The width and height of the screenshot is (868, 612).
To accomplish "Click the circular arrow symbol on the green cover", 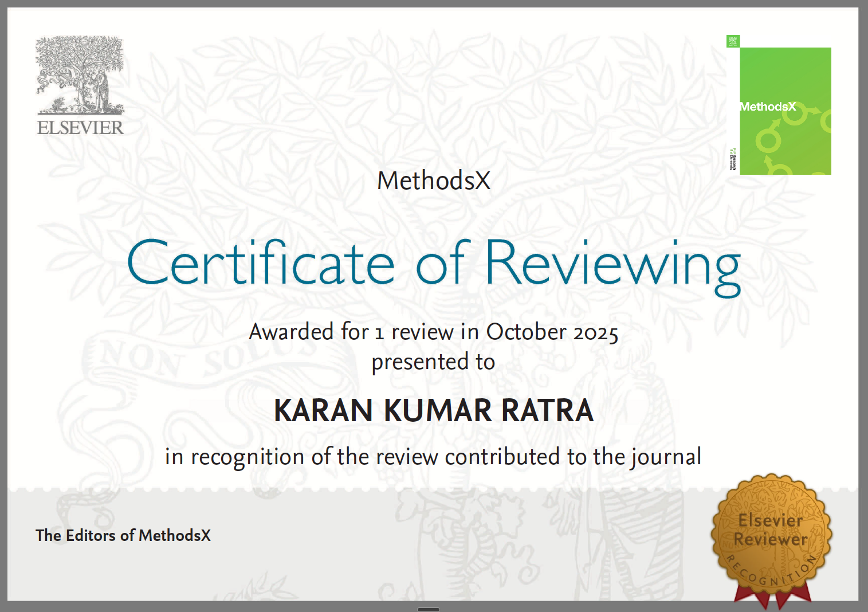I will (x=768, y=139).
